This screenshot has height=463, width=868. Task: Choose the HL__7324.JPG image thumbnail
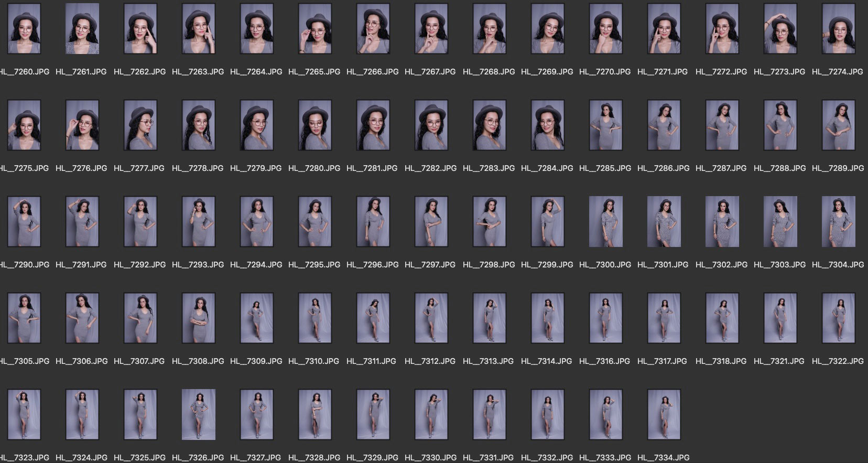pos(82,415)
